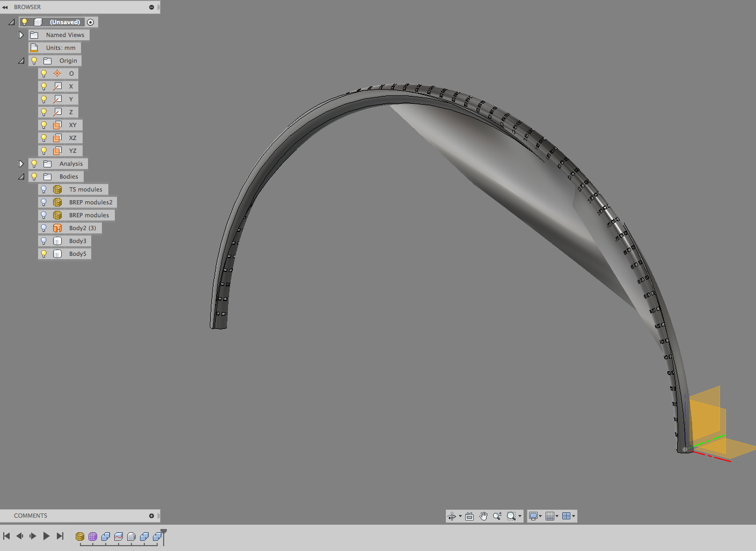Jump to end of timeline

[60, 535]
